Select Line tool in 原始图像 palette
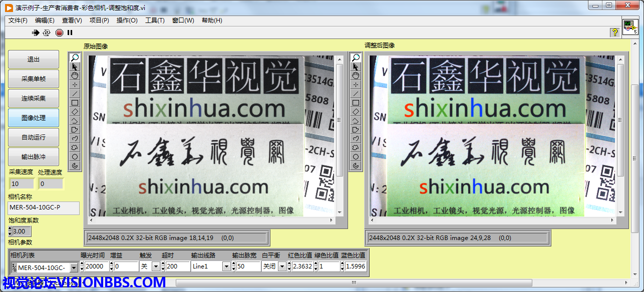The image size is (644, 292). pyautogui.click(x=75, y=93)
